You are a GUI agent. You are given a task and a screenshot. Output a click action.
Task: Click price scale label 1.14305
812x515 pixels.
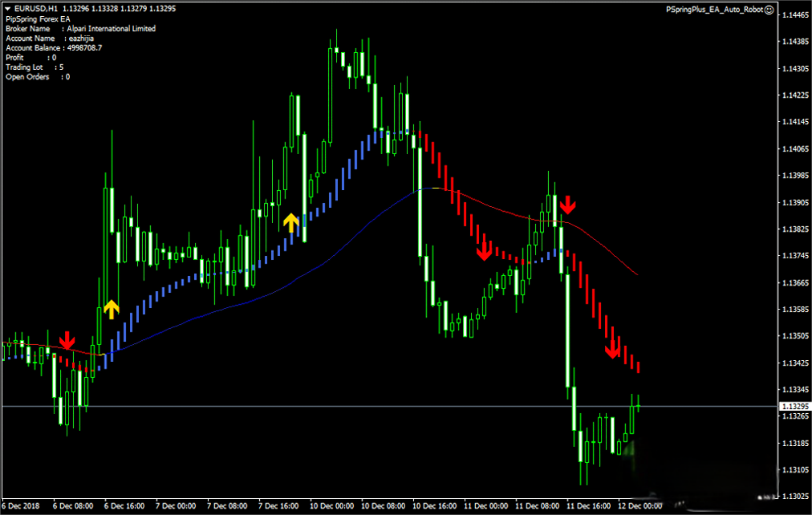(x=795, y=68)
